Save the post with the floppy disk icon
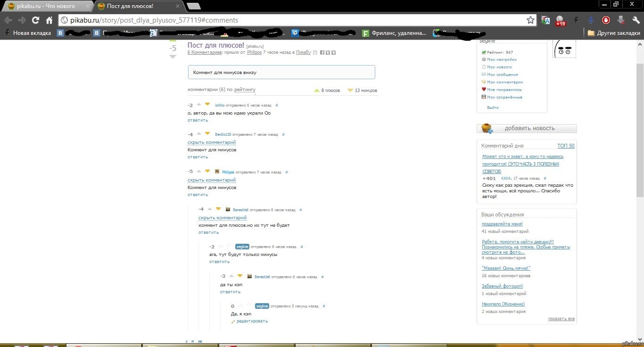Viewport: 644px width, 347px height. 315,52
